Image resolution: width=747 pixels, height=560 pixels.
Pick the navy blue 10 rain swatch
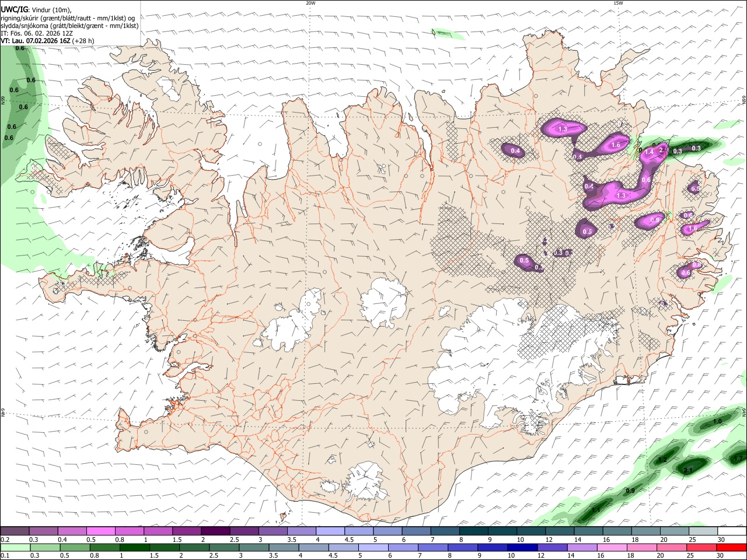522,547
